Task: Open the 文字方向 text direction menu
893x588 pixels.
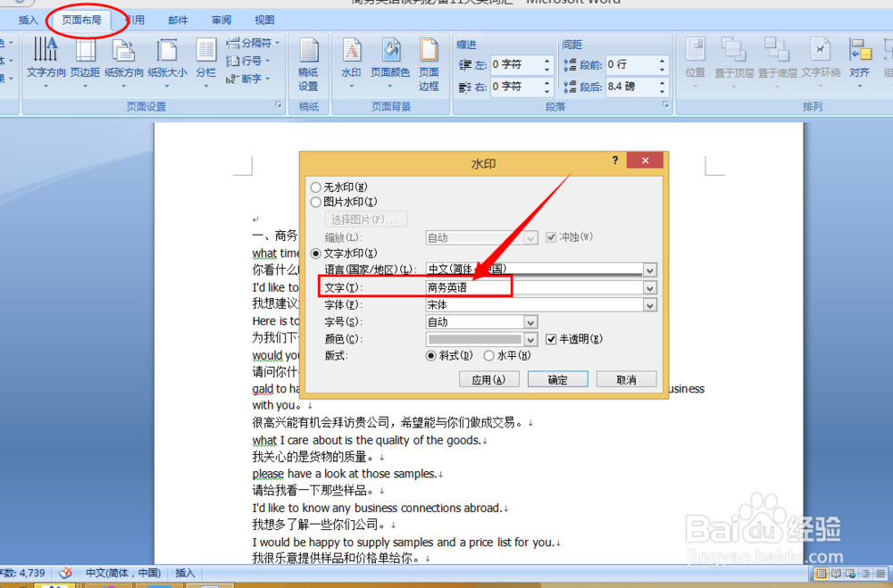Action: pyautogui.click(x=46, y=62)
